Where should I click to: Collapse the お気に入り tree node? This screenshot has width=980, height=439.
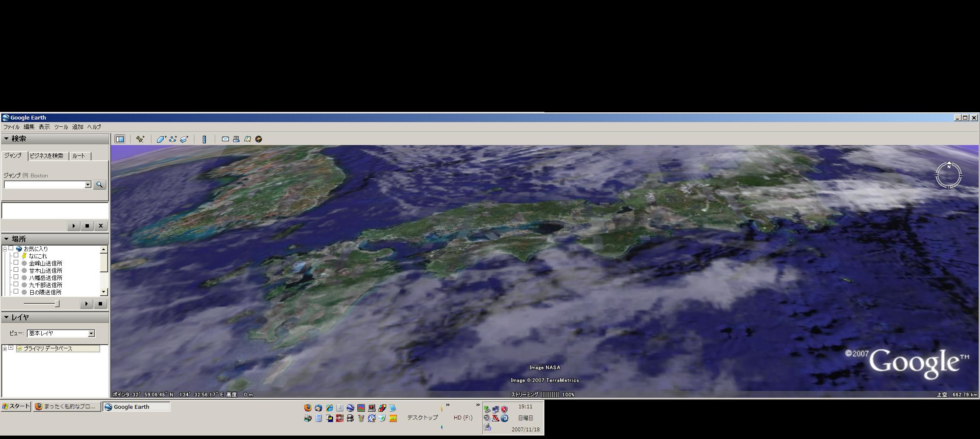[x=5, y=249]
